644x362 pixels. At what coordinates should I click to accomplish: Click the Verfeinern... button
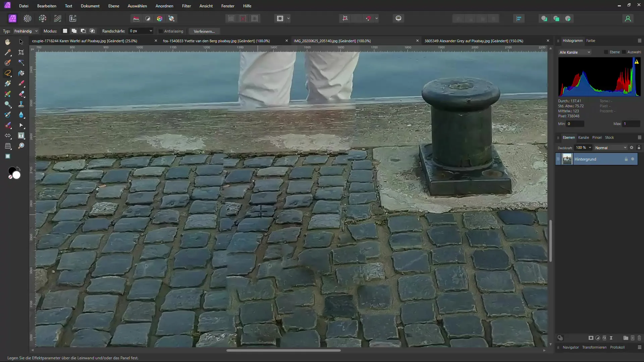204,31
